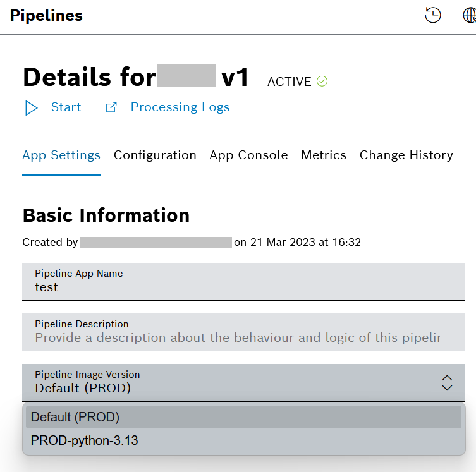The height and width of the screenshot is (472, 476).
Task: Click the ACTIVE status label
Action: point(289,82)
